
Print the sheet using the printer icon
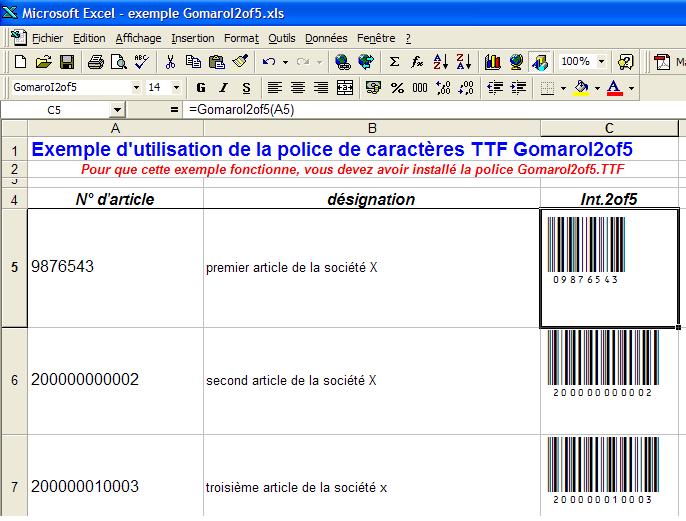pyautogui.click(x=95, y=62)
